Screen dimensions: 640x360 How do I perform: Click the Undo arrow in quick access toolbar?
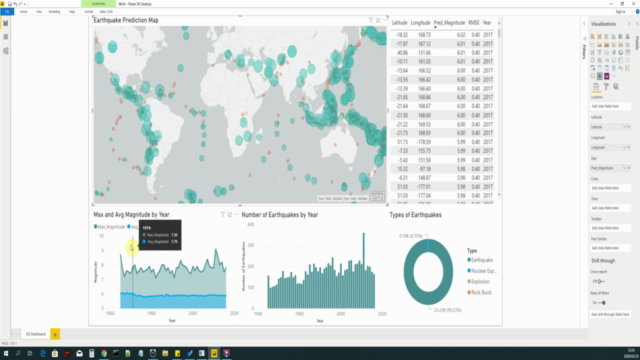click(15, 4)
